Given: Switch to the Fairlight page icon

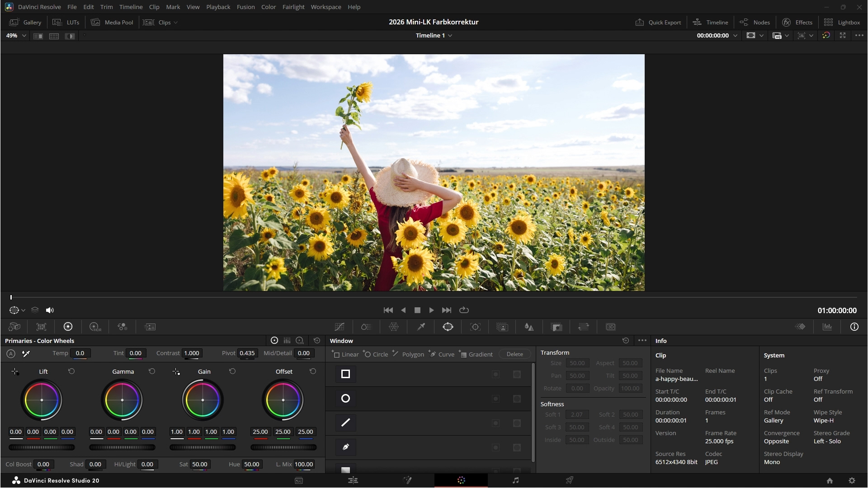Looking at the screenshot, I should pyautogui.click(x=515, y=480).
